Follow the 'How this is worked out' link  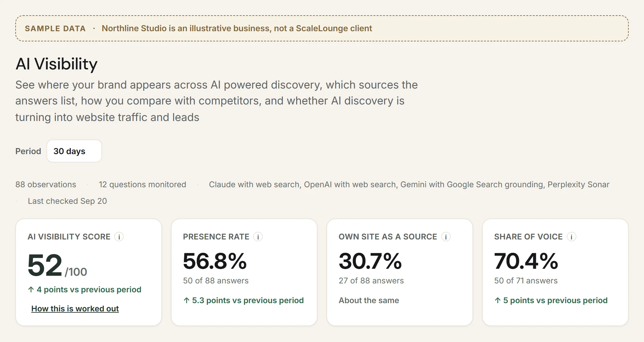click(75, 309)
